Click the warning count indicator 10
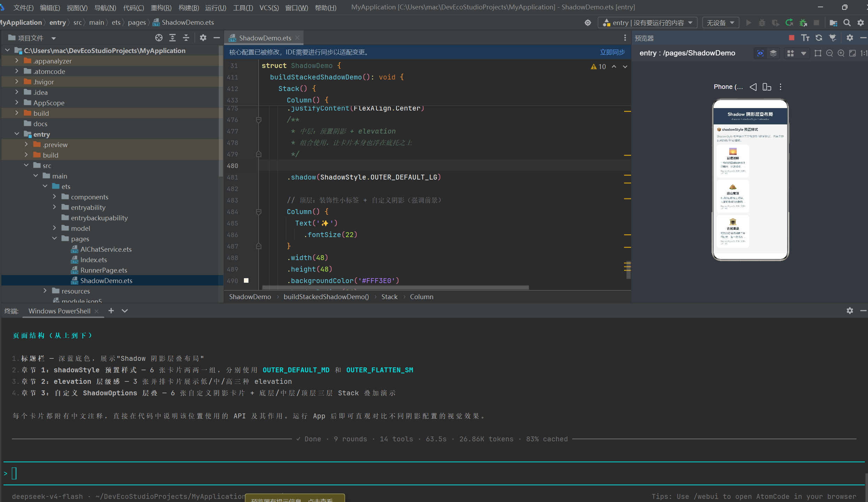 point(598,66)
